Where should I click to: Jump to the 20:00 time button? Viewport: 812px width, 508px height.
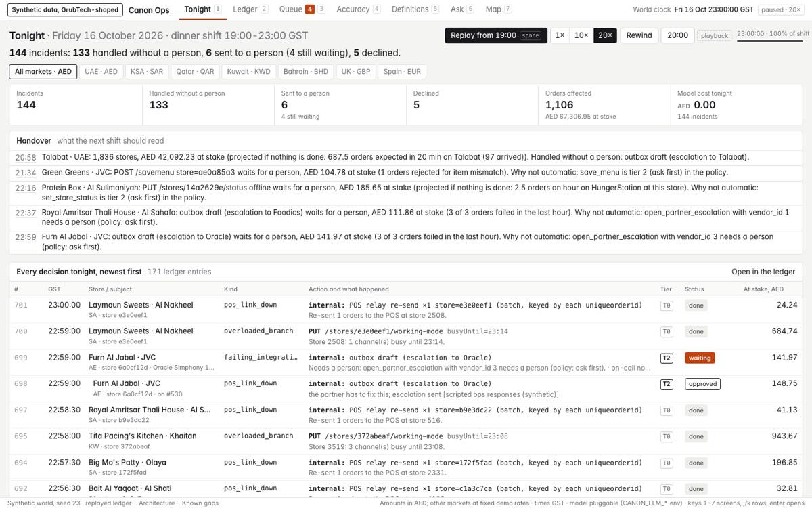(677, 35)
